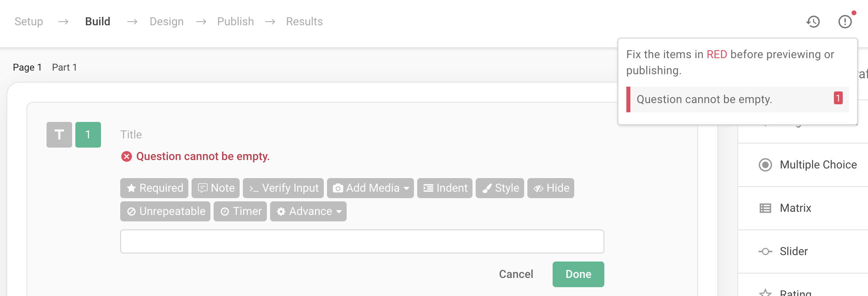Screen dimensions: 868x296
Task: Pick the Slider question type from sidebar
Action: pos(793,251)
